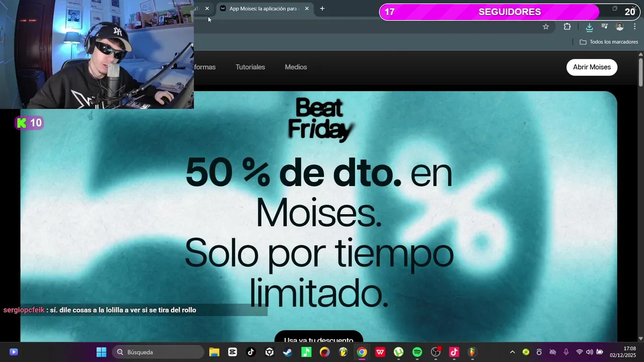The height and width of the screenshot is (362, 644).
Task: Show Chrome downloads
Action: click(x=589, y=27)
